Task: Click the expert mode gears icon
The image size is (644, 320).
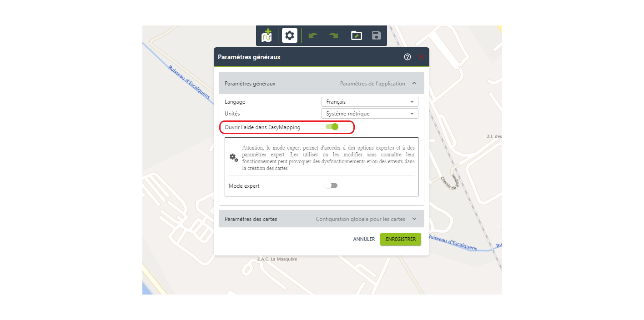Action: pos(234,158)
